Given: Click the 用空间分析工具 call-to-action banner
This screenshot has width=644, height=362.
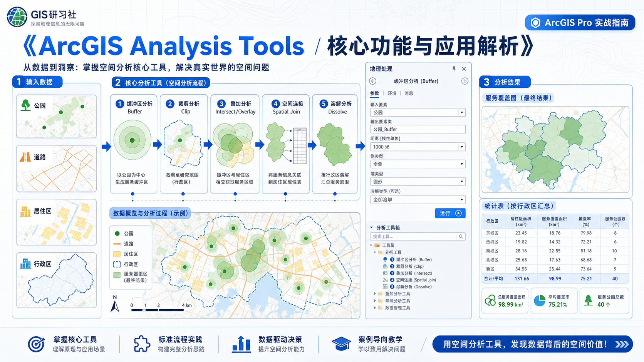Looking at the screenshot, I should pyautogui.click(x=532, y=344).
